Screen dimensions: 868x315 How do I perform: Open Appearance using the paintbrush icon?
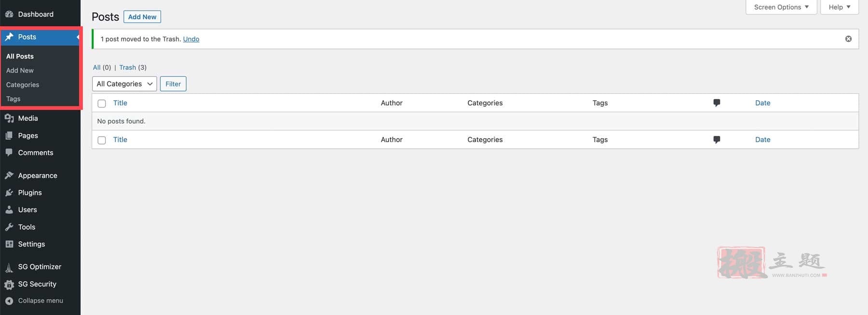(x=9, y=176)
